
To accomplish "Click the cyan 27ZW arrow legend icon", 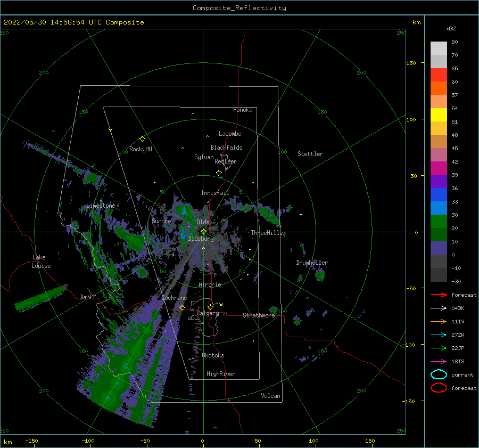I will coord(439,335).
